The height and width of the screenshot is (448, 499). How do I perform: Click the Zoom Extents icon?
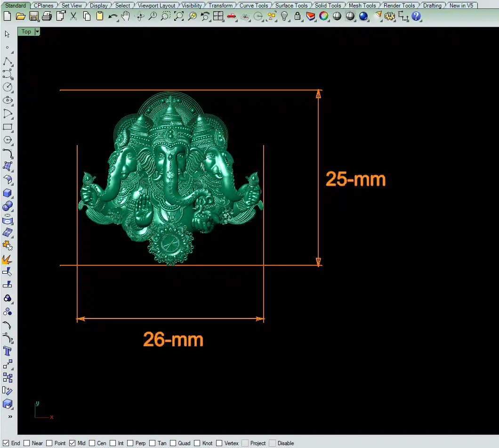coord(179,16)
